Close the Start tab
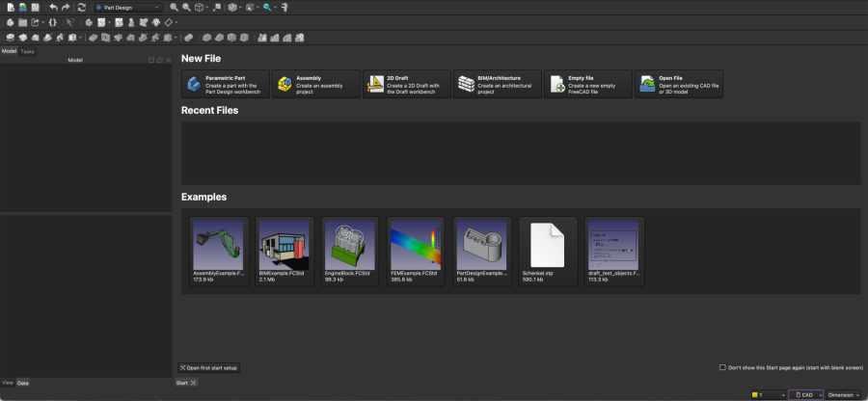Screen dimensions: 868x401 pos(194,383)
